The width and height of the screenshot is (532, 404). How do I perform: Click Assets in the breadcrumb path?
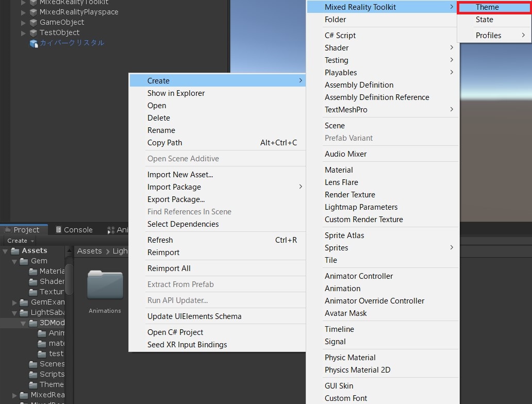click(x=89, y=251)
